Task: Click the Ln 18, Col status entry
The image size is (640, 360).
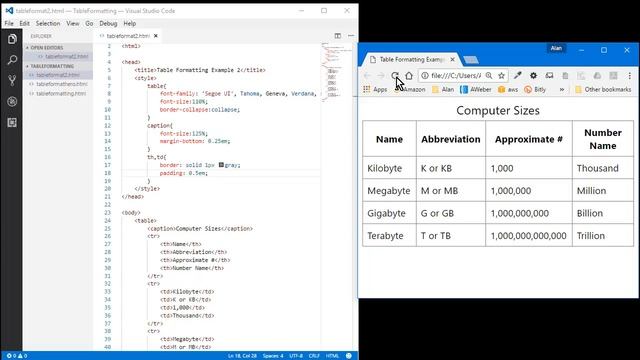Action: click(x=242, y=356)
